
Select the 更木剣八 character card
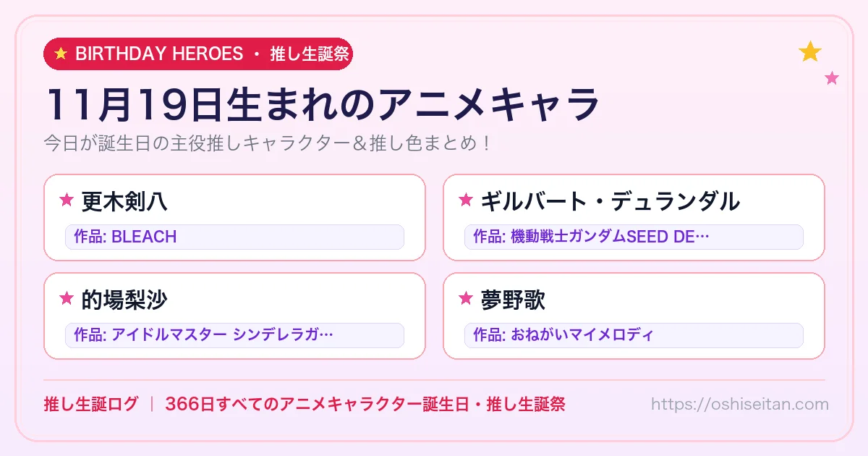[234, 217]
